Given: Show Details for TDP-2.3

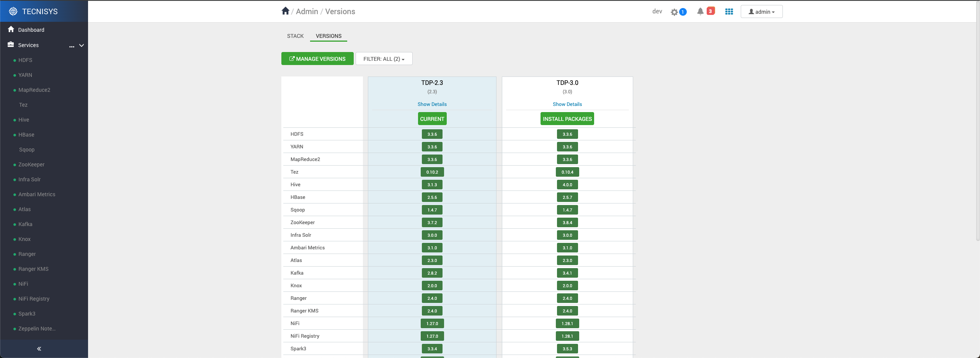Looking at the screenshot, I should (432, 104).
